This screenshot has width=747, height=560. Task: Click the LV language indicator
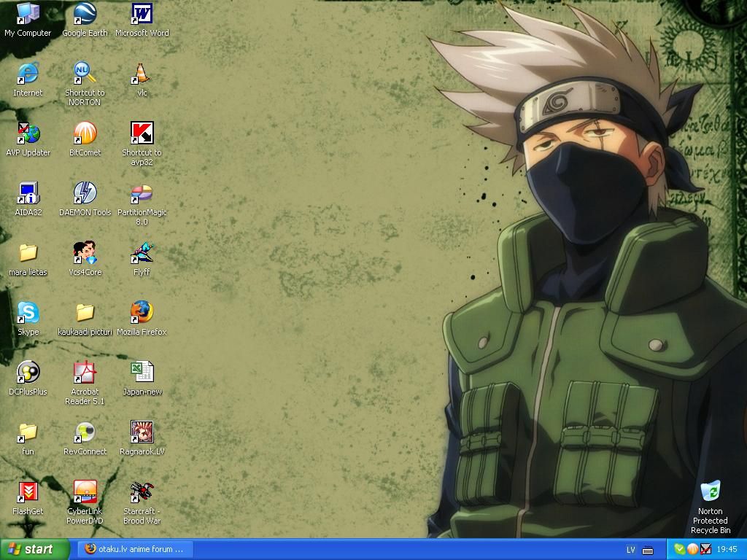(x=631, y=550)
